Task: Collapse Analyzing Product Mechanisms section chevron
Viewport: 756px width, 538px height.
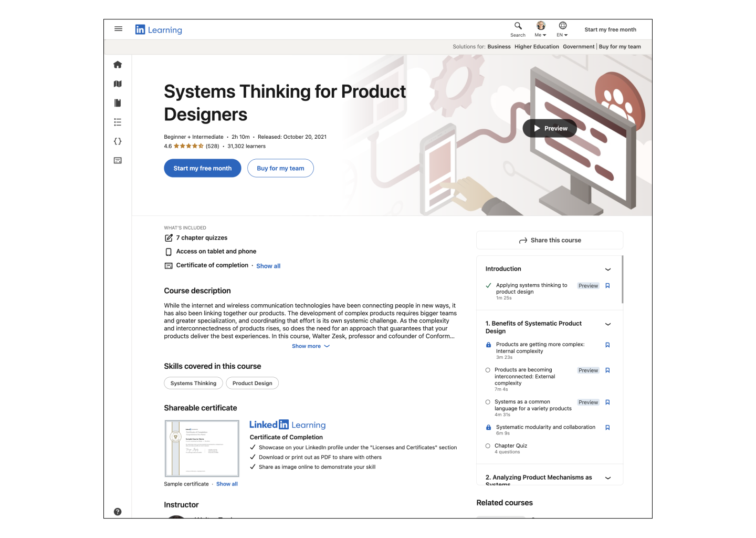Action: (x=608, y=478)
